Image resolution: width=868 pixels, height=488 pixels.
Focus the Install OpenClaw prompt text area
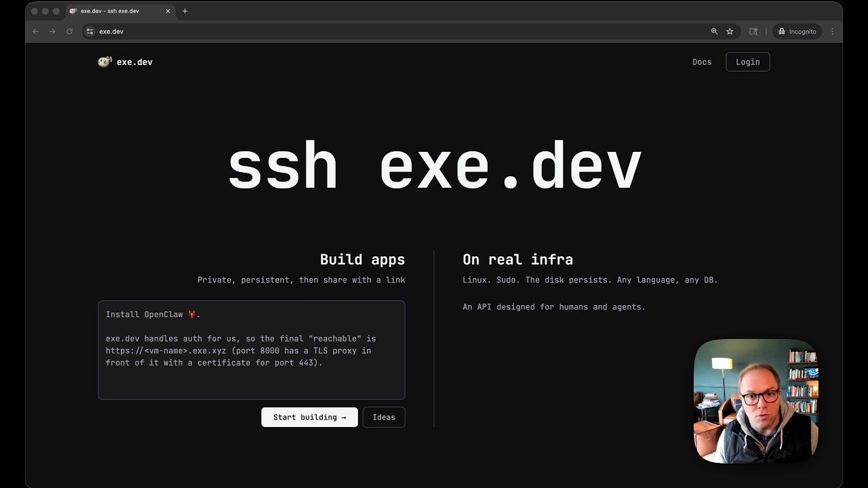252,350
